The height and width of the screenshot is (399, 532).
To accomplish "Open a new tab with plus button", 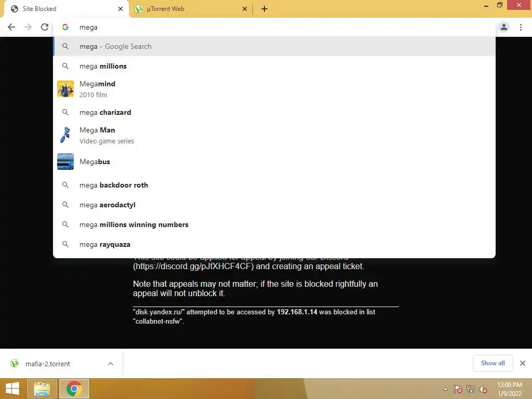I will (264, 9).
